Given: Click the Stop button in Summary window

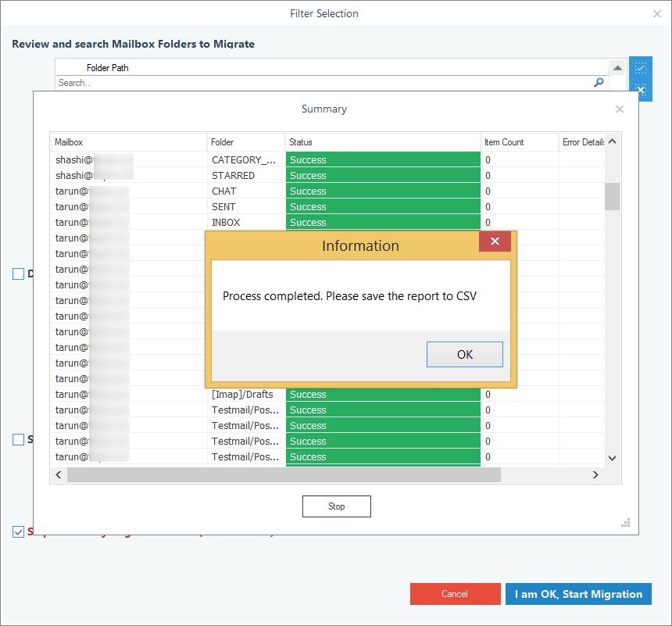Looking at the screenshot, I should [337, 506].
